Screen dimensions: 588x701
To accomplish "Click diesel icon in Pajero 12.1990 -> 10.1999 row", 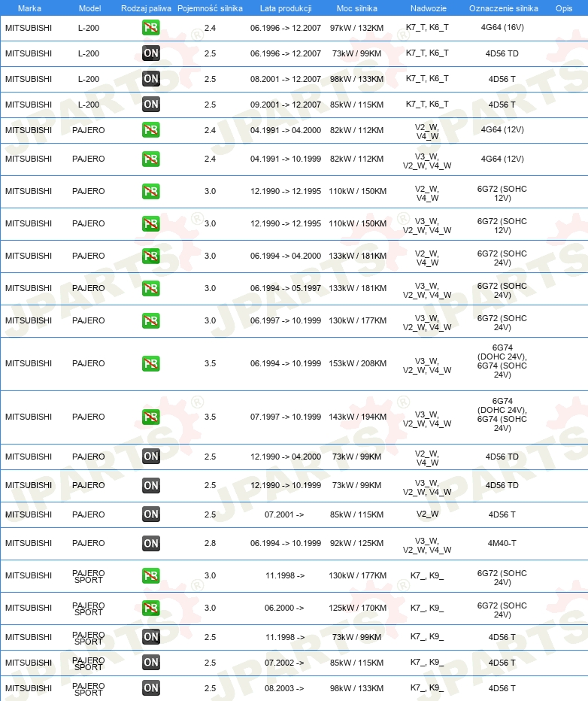I will (x=151, y=486).
